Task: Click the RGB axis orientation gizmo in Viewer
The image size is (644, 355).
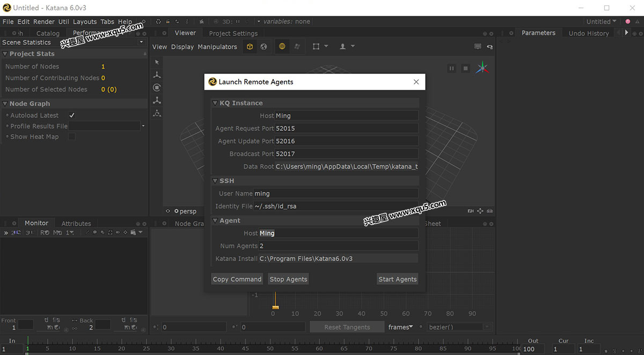Action: [482, 68]
